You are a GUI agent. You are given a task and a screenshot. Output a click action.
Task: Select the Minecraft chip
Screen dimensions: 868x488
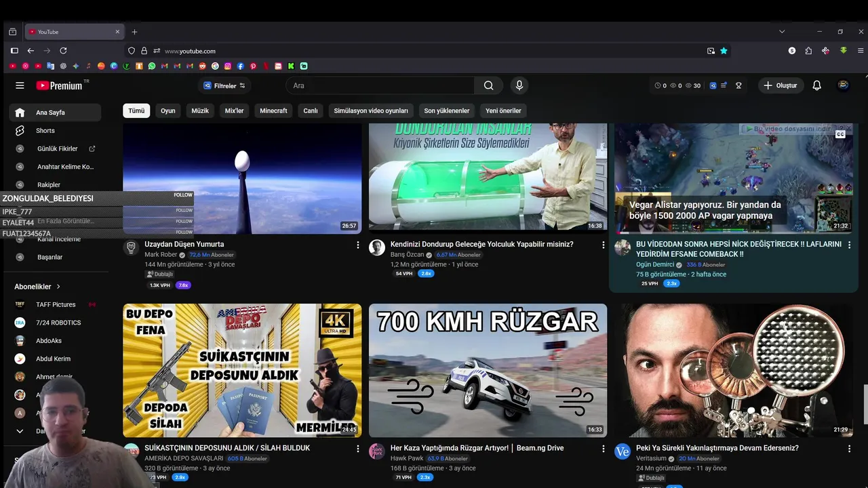(x=273, y=110)
